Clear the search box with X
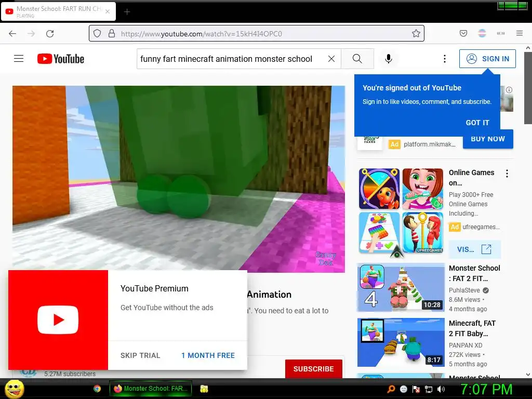The image size is (532, 399). (x=331, y=59)
